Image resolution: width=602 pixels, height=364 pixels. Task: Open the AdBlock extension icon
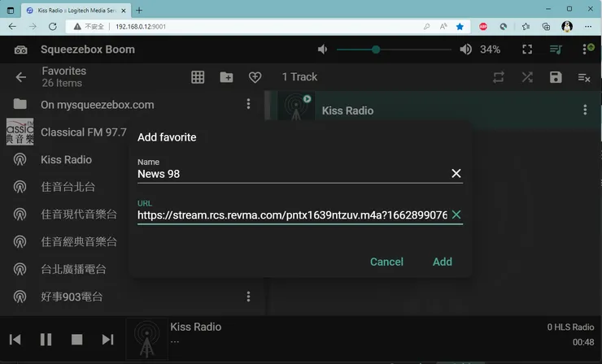pos(483,27)
